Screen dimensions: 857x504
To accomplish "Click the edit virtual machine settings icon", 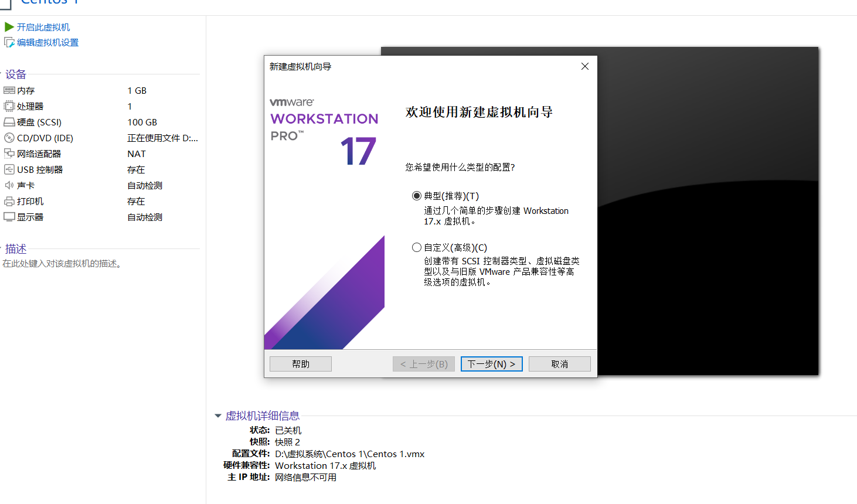I will click(x=9, y=42).
